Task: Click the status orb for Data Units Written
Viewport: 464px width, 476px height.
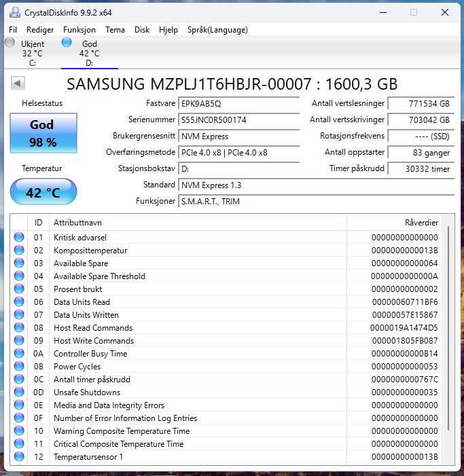Action: (x=19, y=314)
